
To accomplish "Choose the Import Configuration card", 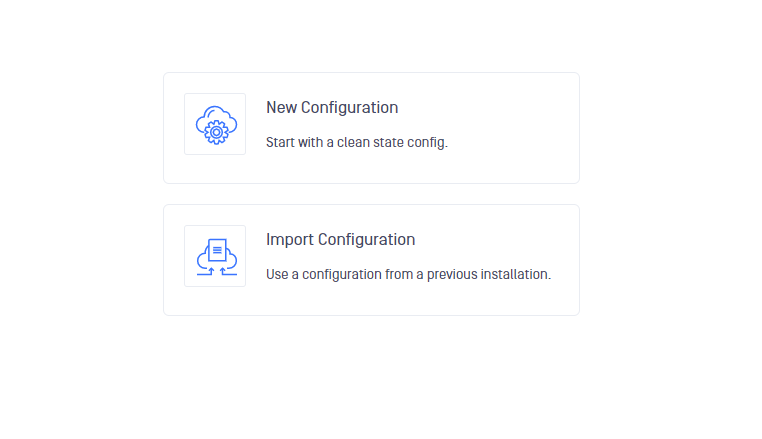I will click(371, 260).
